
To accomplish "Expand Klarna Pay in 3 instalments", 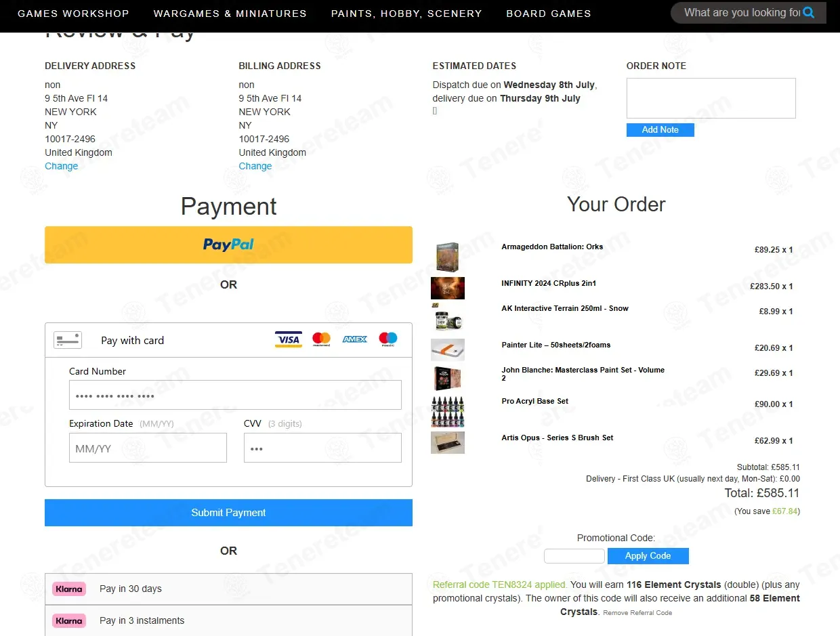I will pos(228,620).
